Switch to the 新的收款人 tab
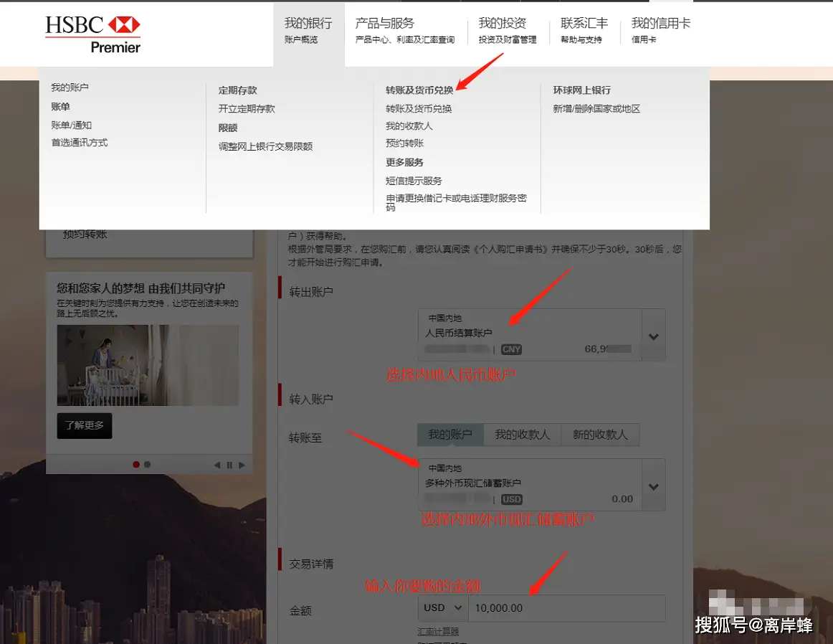The width and height of the screenshot is (833, 644). point(600,435)
